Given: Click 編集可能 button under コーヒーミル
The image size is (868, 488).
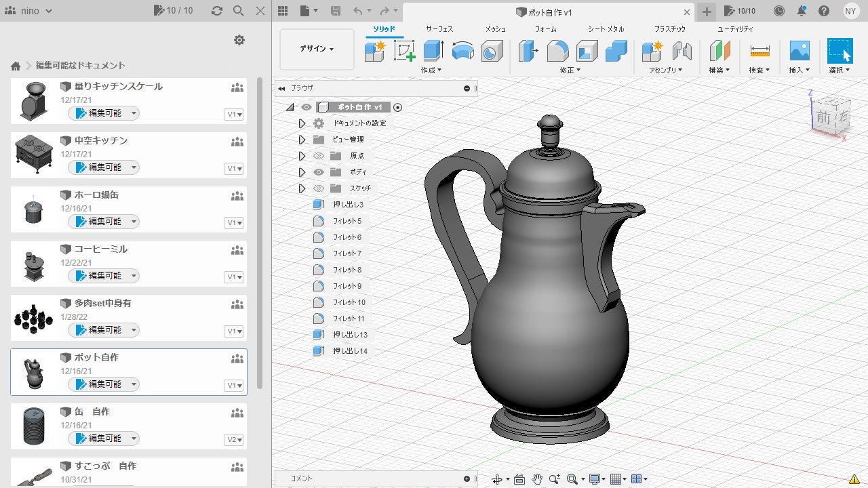Looking at the screenshot, I should pos(104,276).
